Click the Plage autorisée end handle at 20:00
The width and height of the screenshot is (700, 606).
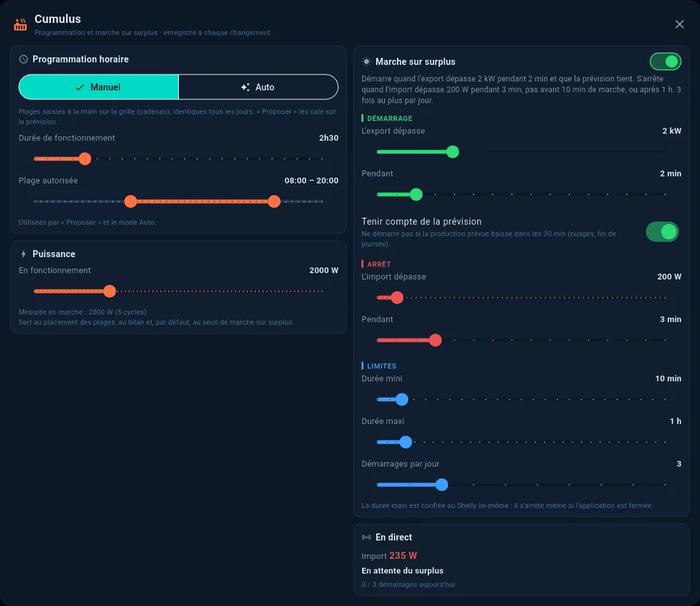pos(274,201)
